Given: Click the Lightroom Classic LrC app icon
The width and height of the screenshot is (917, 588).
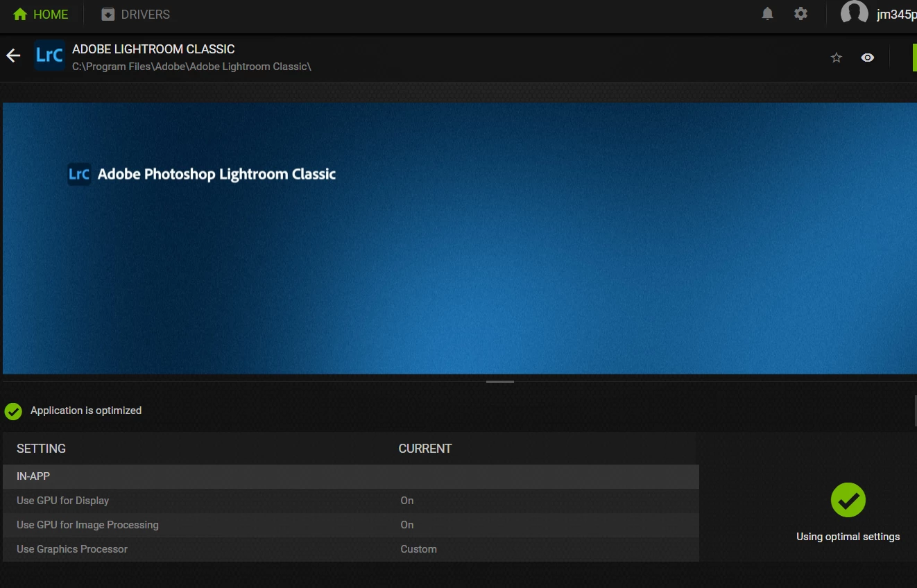Looking at the screenshot, I should (49, 55).
